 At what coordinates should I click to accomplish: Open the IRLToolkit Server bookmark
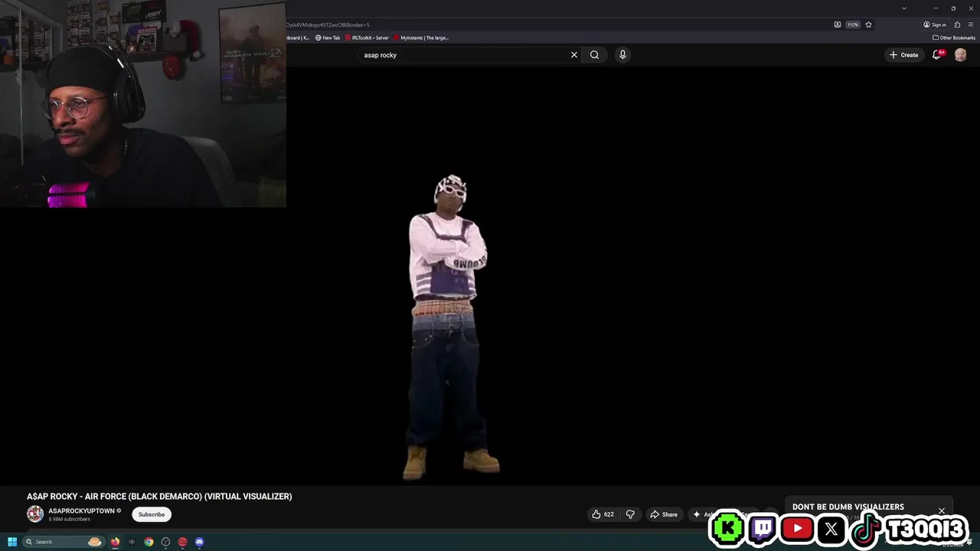click(367, 37)
